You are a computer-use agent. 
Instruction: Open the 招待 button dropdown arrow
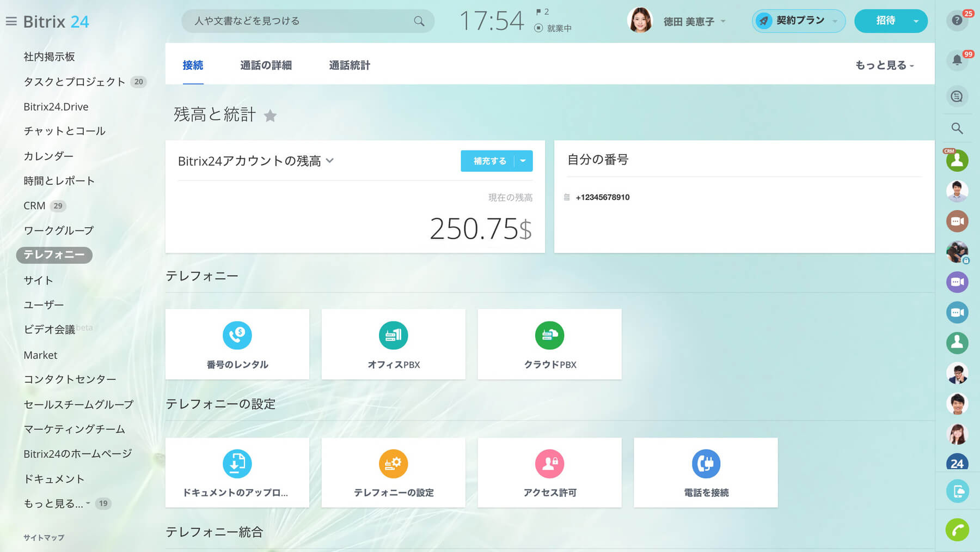click(916, 21)
